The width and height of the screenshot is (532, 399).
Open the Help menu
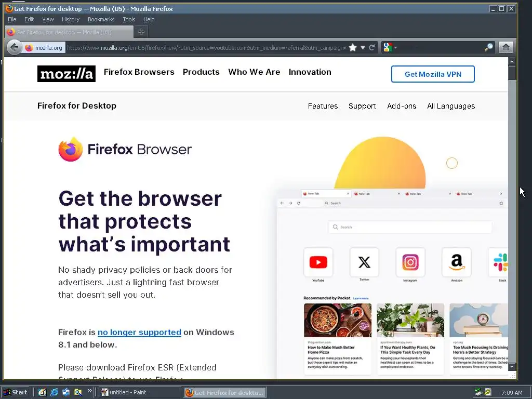149,19
